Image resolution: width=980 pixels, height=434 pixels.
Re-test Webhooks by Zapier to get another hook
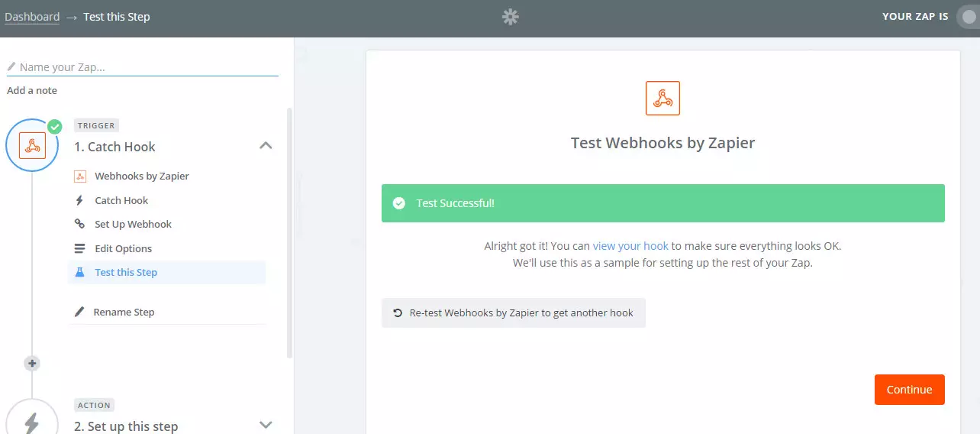coord(514,313)
